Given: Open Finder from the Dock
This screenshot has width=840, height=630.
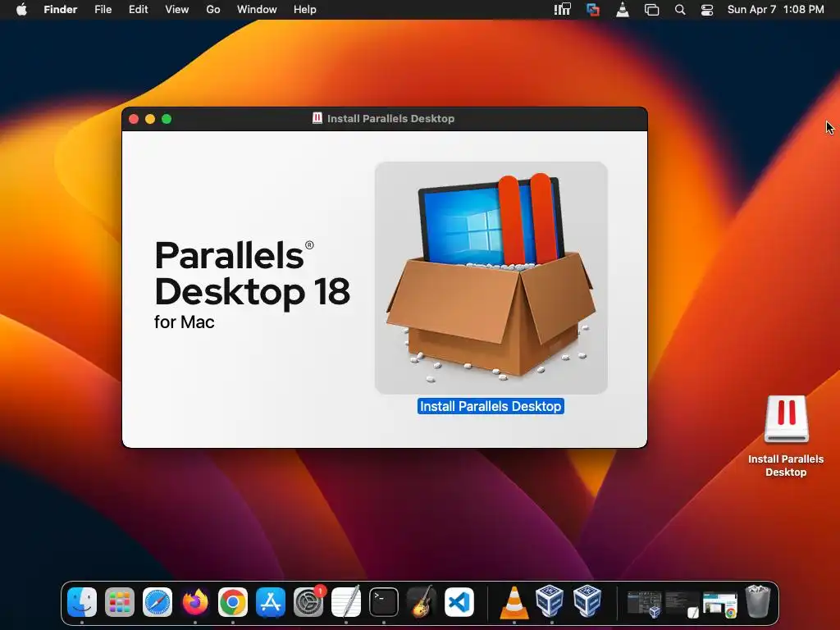Looking at the screenshot, I should tap(82, 601).
